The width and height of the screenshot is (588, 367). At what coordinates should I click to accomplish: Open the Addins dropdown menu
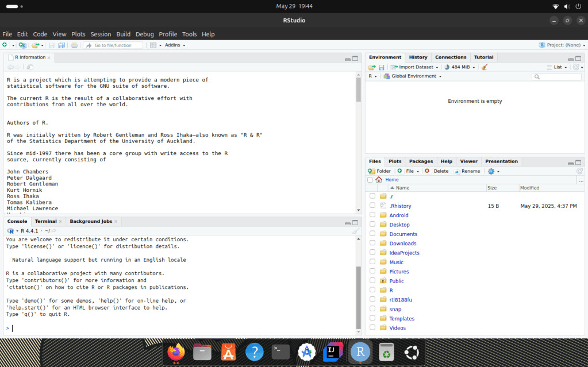pos(174,45)
